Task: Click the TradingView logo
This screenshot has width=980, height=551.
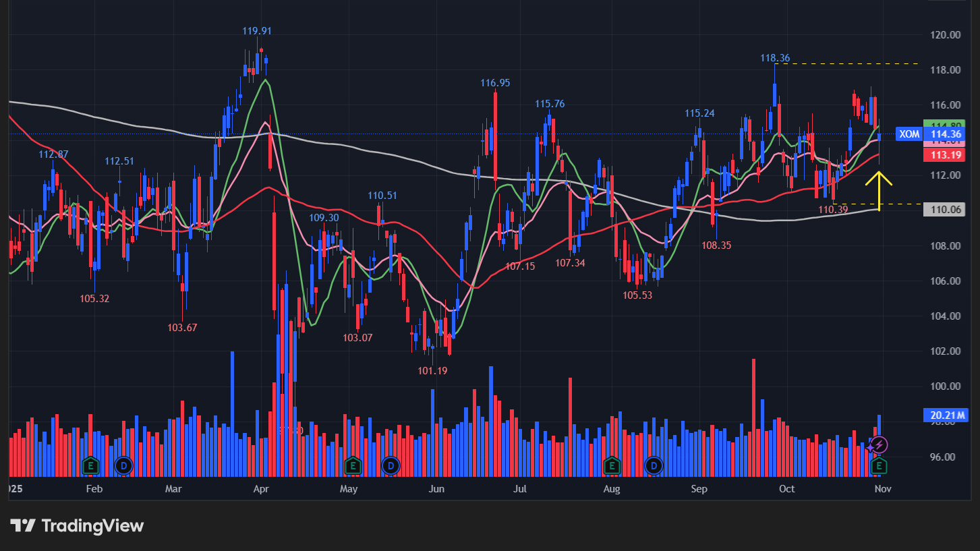Action: pyautogui.click(x=77, y=526)
